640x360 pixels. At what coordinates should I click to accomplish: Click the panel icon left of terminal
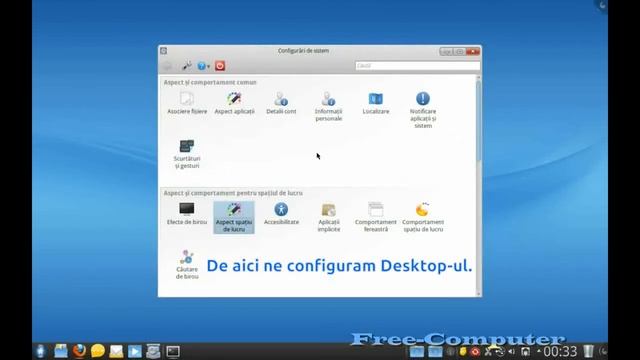[153, 351]
